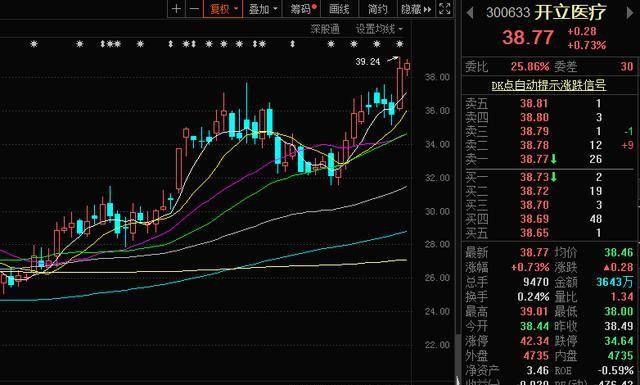
Task: Open DK点自动提示涨跌信号 link
Action: click(x=549, y=85)
